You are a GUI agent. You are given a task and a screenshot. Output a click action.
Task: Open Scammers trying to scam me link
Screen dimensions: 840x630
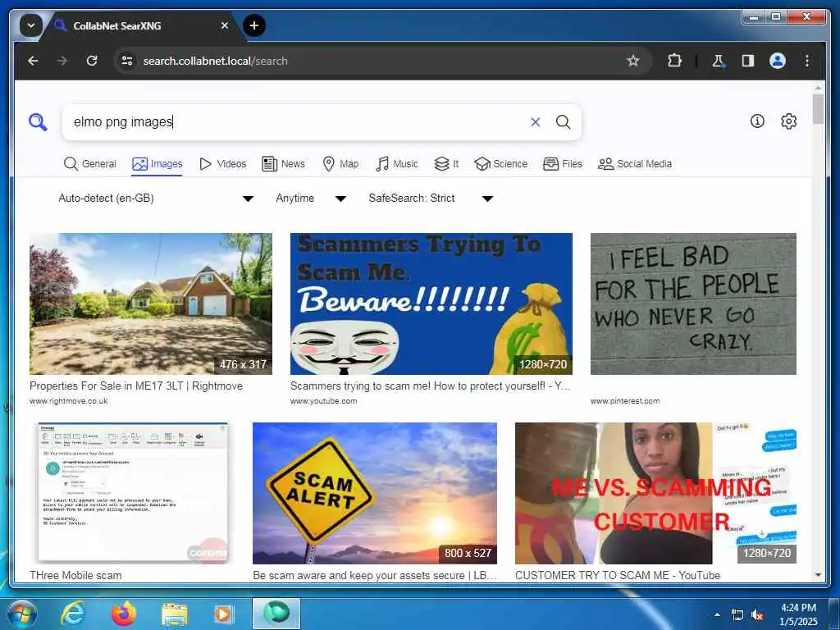[431, 386]
